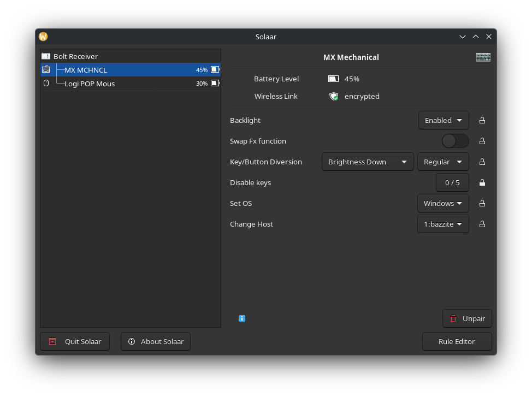Click the Disable keys 0 / 5 field
Image resolution: width=532 pixels, height=397 pixels.
click(x=452, y=182)
